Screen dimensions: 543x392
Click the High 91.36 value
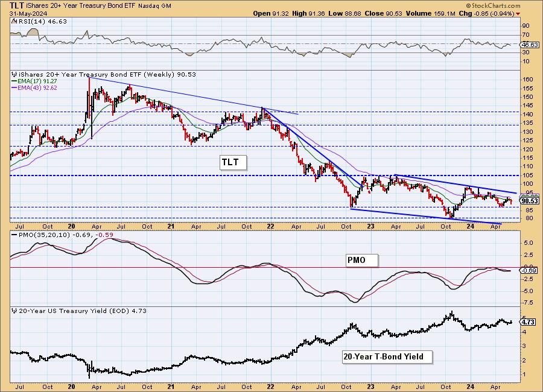(x=308, y=13)
